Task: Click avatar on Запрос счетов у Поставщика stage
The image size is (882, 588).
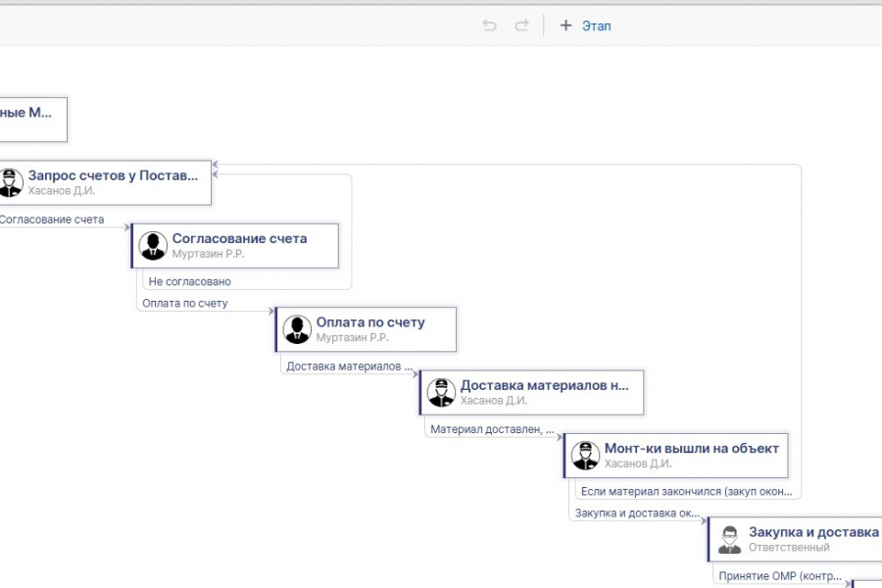Action: coord(10,183)
